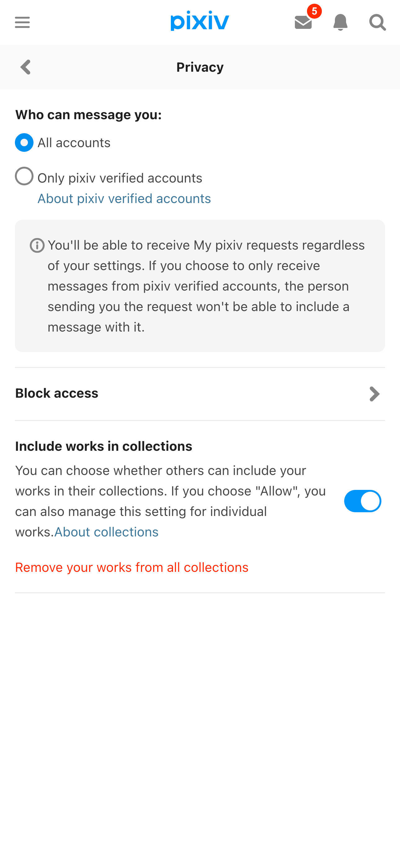400x868 pixels.
Task: Expand Block access chevron arrow
Action: (374, 394)
